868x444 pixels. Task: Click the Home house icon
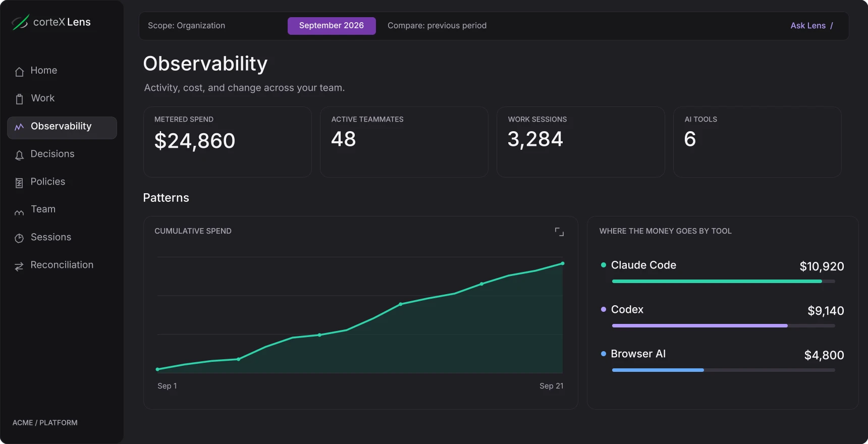(20, 72)
